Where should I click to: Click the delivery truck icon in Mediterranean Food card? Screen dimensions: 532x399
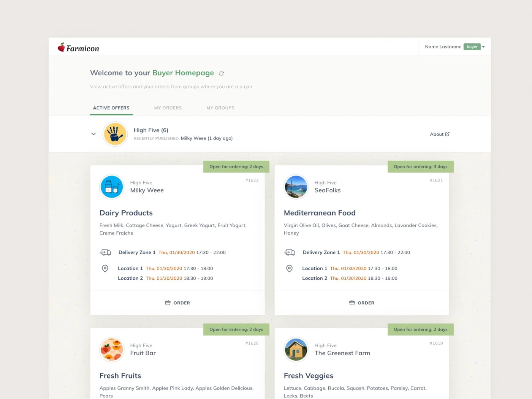[x=290, y=252]
